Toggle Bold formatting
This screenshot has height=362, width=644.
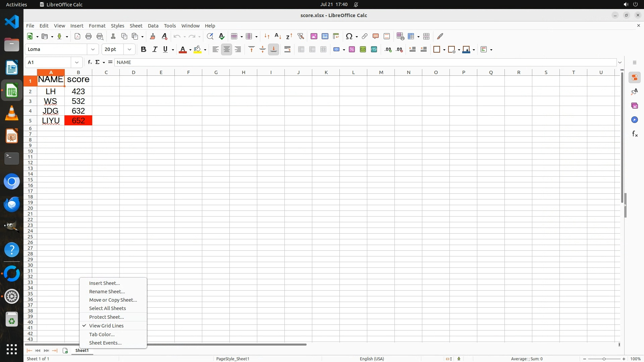(x=144, y=50)
